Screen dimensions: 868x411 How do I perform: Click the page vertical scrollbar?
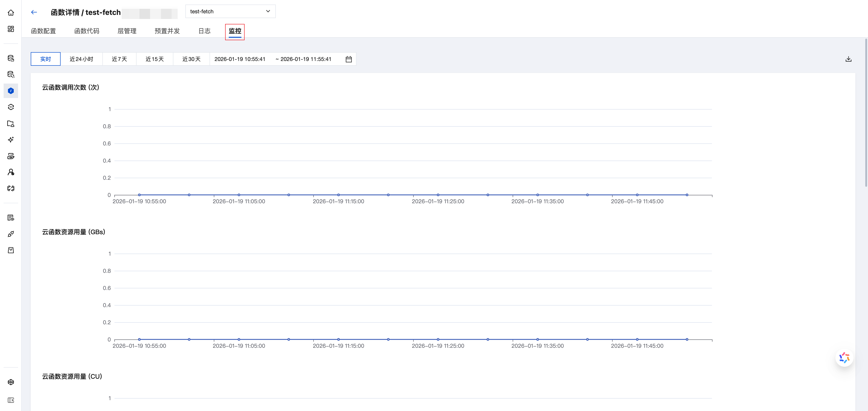click(x=866, y=113)
